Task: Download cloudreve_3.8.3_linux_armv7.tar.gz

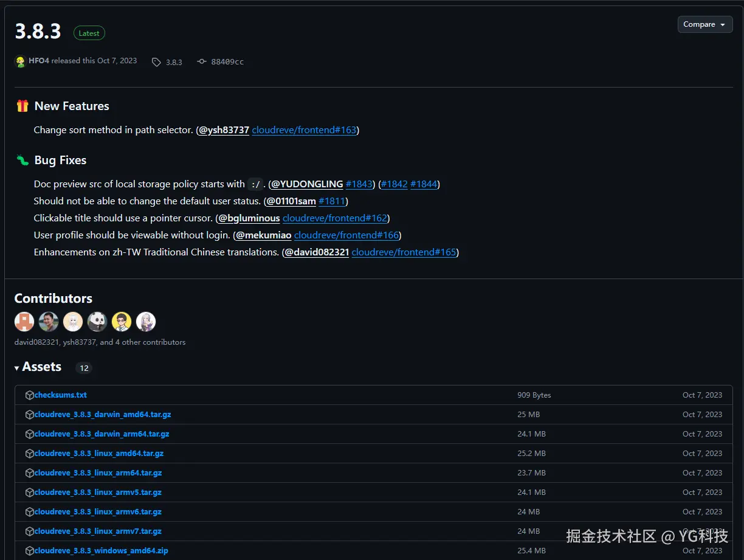Action: click(x=98, y=531)
